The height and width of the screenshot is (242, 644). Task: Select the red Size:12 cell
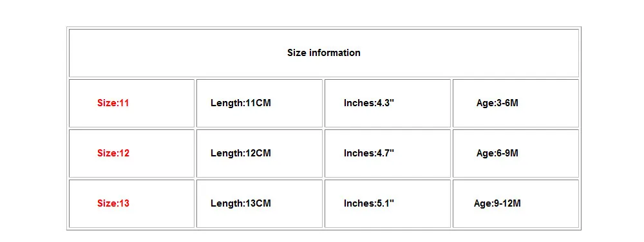131,153
